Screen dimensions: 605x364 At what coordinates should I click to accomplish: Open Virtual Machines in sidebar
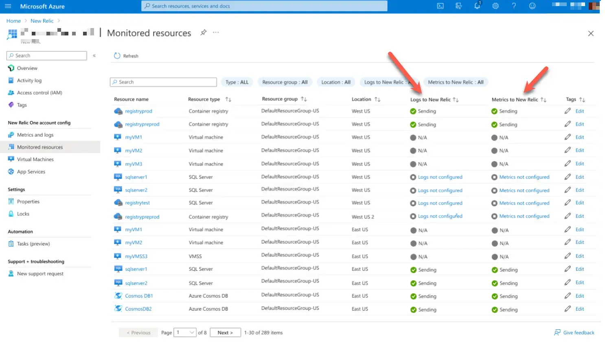click(35, 159)
